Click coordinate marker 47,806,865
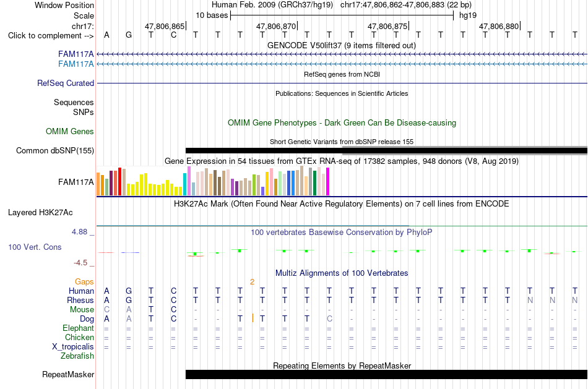Image resolution: width=588 pixels, height=389 pixels. click(165, 26)
